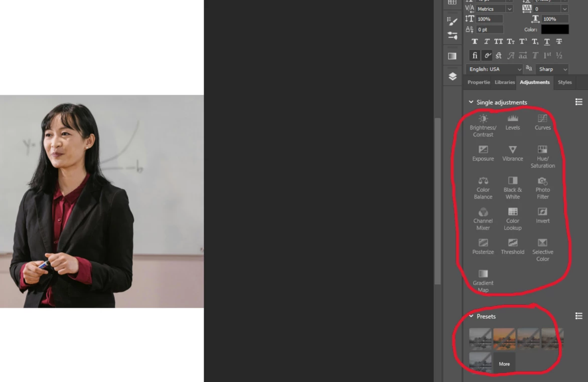Viewport: 588px width, 382px height.
Task: Apply the orange warm preset thumbnail
Action: [504, 338]
